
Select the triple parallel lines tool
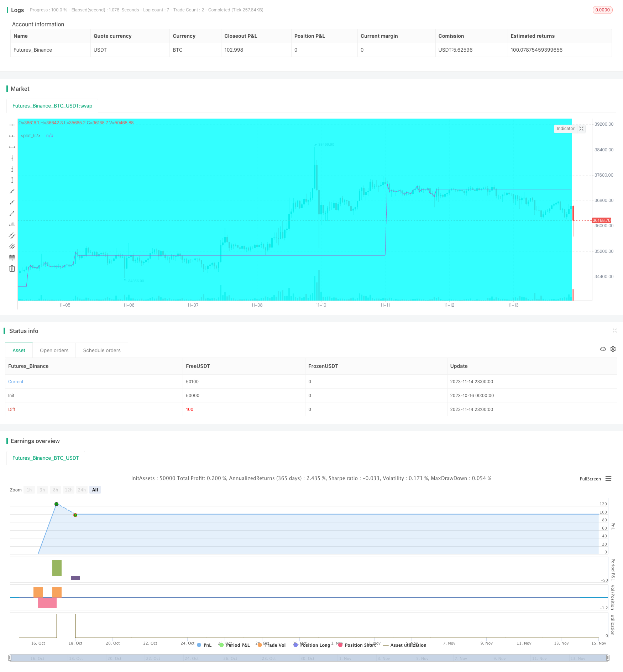(x=12, y=246)
